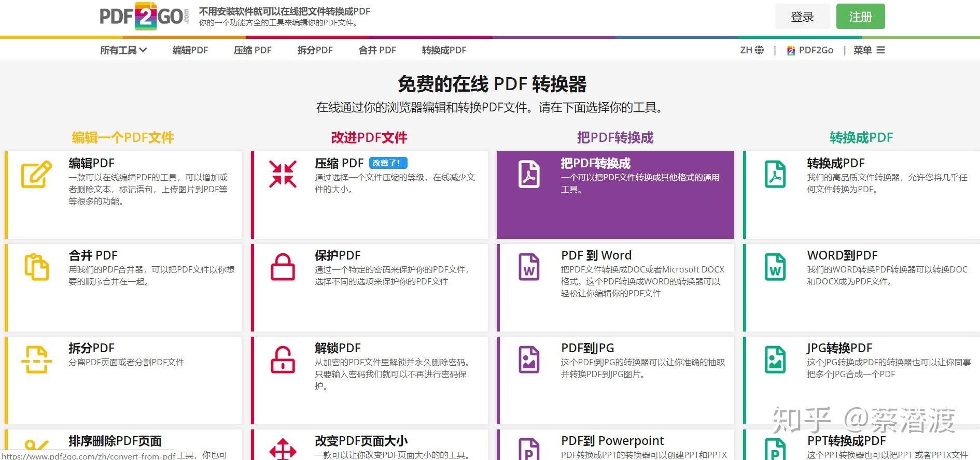Click the green 转换成PDF column heading

tap(861, 138)
